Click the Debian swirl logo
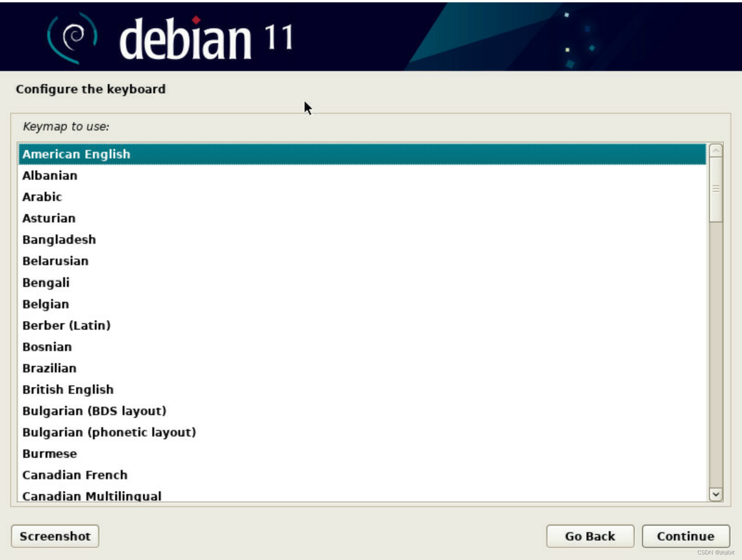 click(72, 37)
